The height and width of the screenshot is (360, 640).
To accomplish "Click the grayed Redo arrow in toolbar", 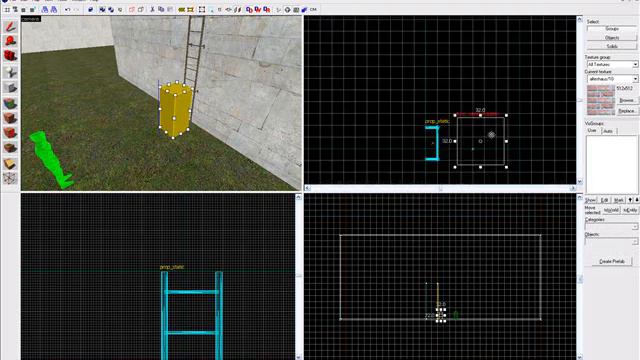I will tap(76, 9).
